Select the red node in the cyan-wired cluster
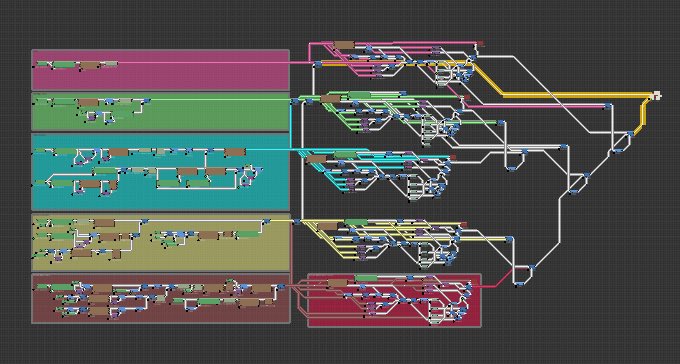This screenshot has width=680, height=364. coord(453,157)
